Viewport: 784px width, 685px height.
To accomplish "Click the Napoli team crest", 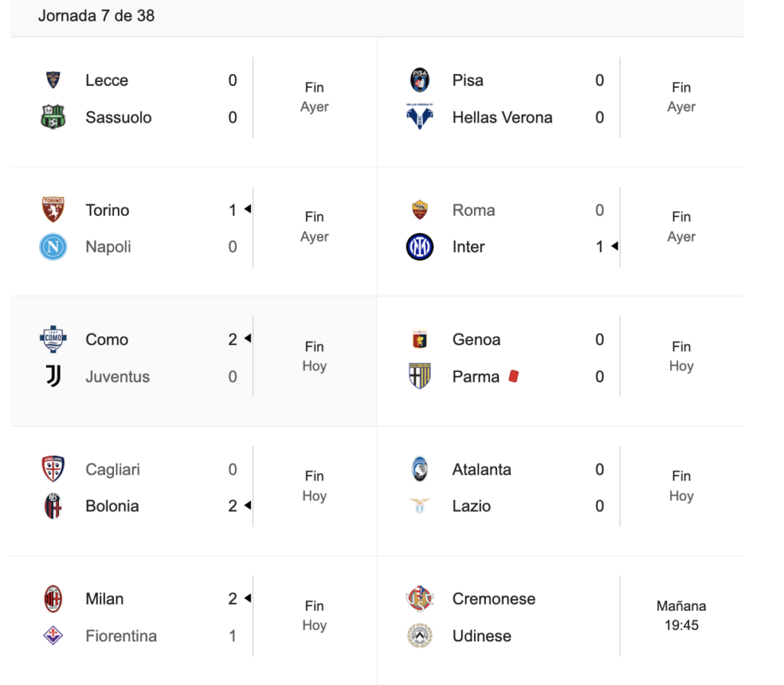I will [x=53, y=247].
